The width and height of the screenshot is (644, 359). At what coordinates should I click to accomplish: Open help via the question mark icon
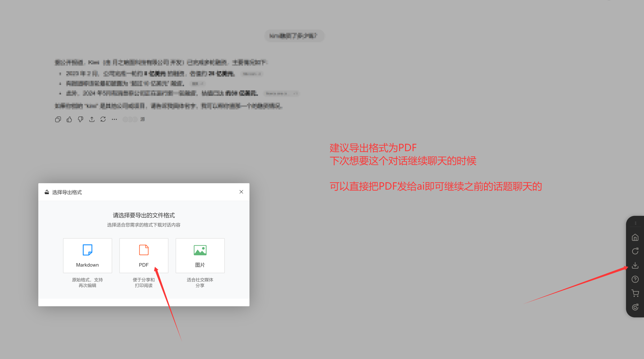click(635, 279)
